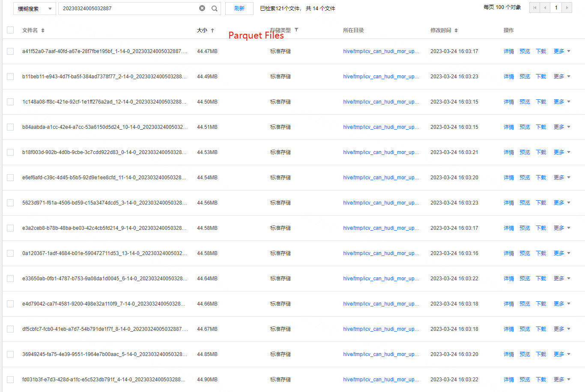This screenshot has height=392, width=585.
Task: Click the timestamp 2023-03-24 16:03:21
Action: point(454,152)
